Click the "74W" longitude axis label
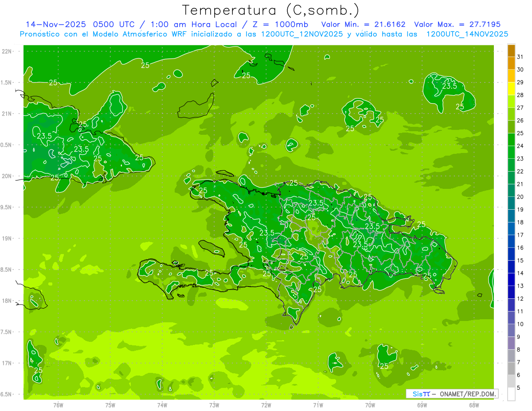This screenshot has width=532, height=411. 162,405
